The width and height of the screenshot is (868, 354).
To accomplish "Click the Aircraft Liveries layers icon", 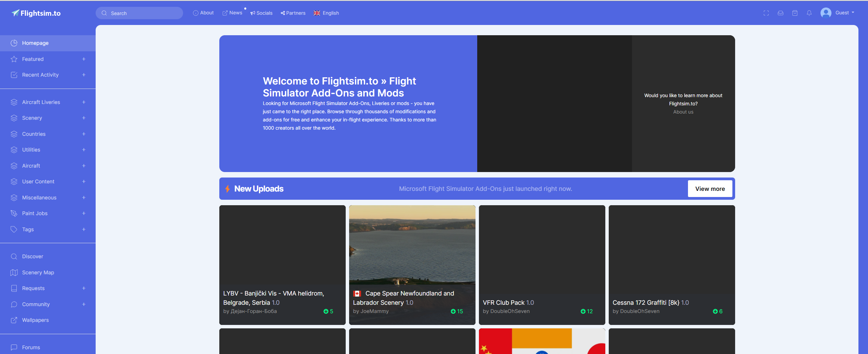I will pos(14,102).
